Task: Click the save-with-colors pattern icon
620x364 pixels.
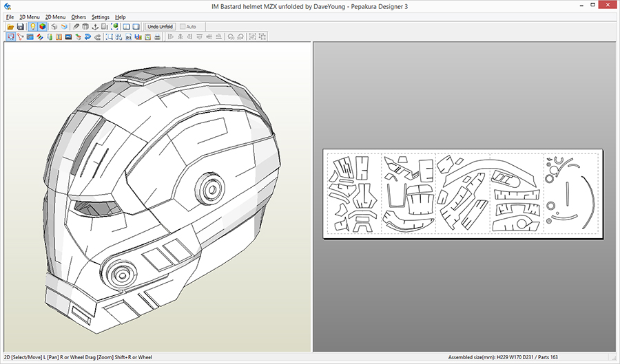Action: pos(138,36)
